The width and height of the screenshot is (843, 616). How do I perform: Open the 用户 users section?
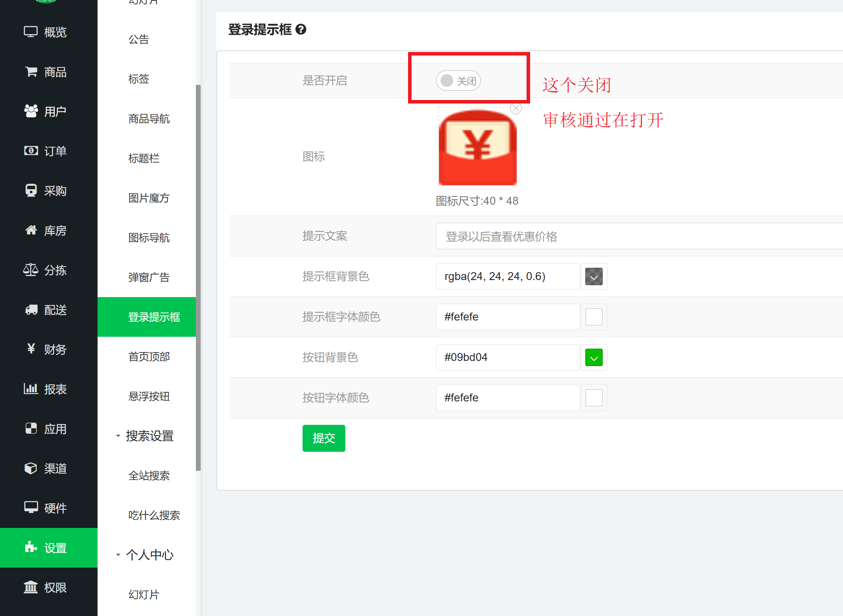pyautogui.click(x=46, y=111)
